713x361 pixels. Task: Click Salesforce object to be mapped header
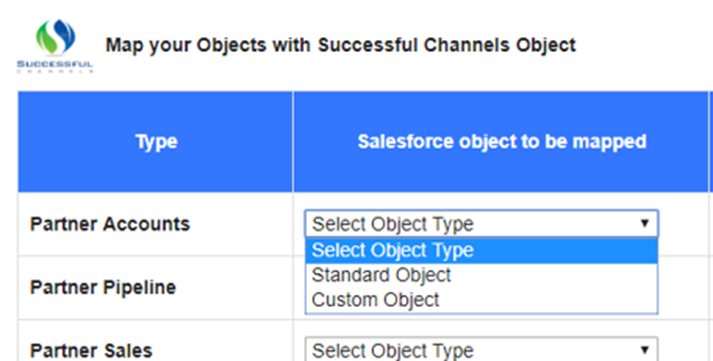pos(501,142)
